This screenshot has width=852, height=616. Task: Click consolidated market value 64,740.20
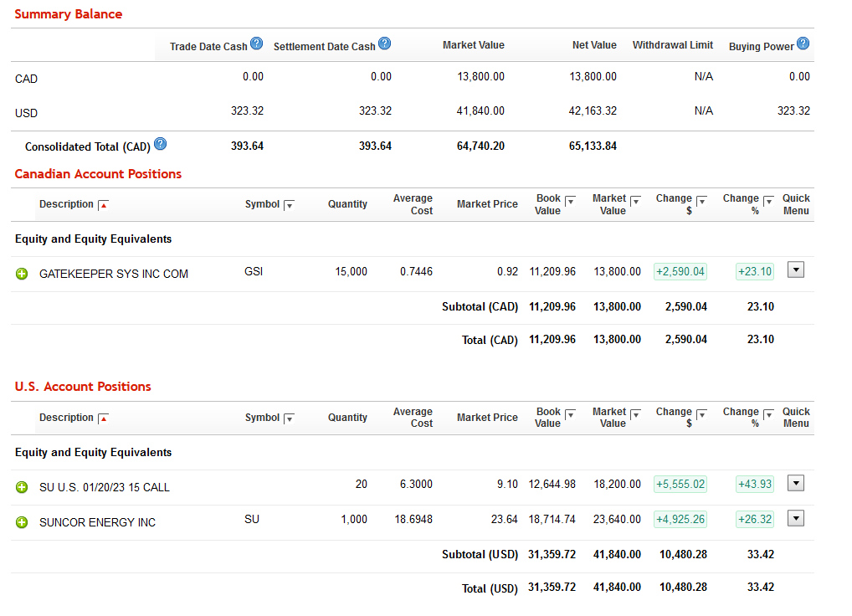[480, 146]
